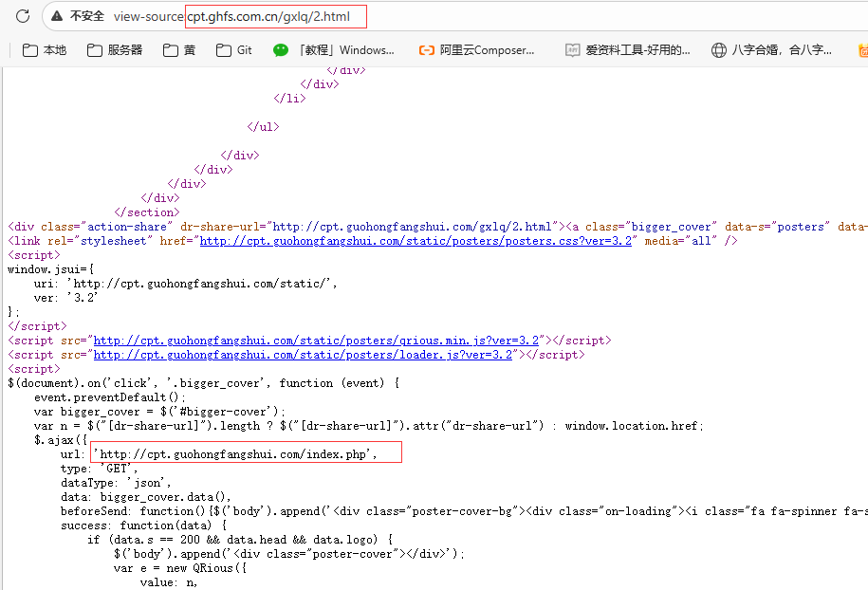Expand the Git bookmark folder
868x590 pixels.
point(234,50)
